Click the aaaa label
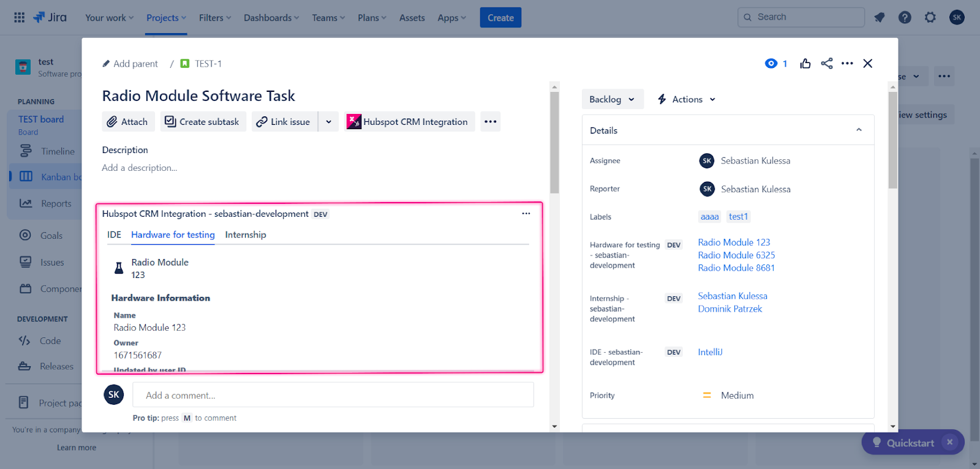980x469 pixels. click(x=710, y=217)
